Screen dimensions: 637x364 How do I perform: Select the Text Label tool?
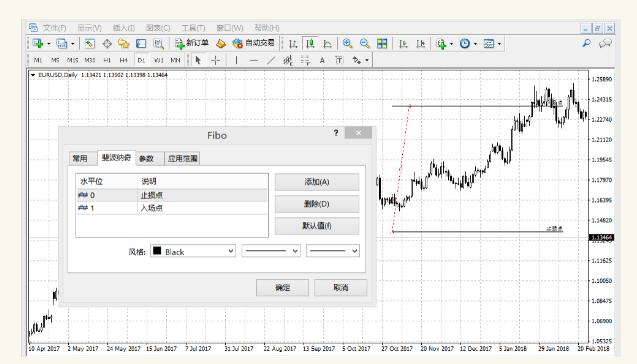pos(339,60)
